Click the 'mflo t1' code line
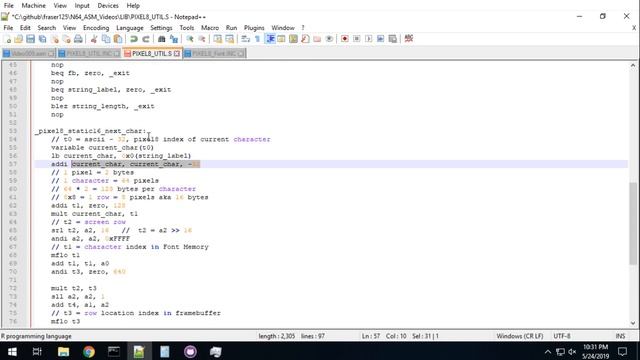Viewport: 640px width, 360px height. (x=65, y=255)
